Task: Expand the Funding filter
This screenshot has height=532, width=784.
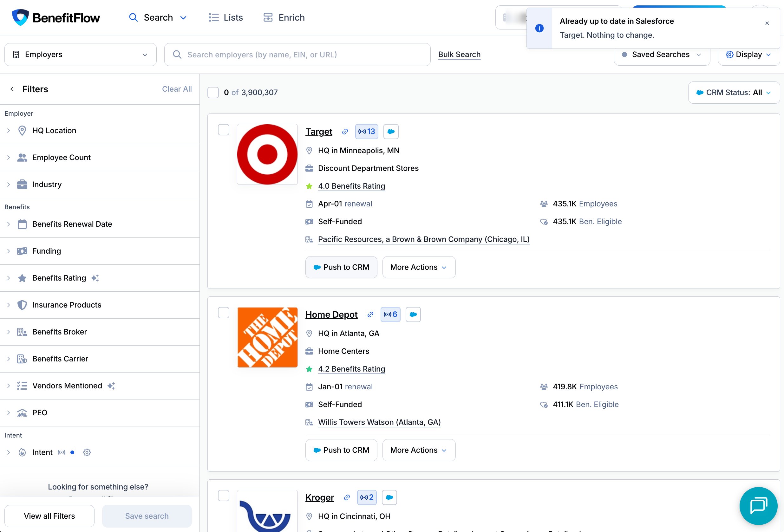Action: (100, 251)
